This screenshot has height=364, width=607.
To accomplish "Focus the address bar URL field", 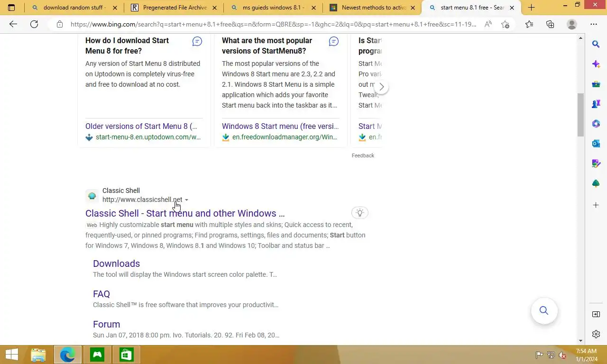I will [274, 24].
